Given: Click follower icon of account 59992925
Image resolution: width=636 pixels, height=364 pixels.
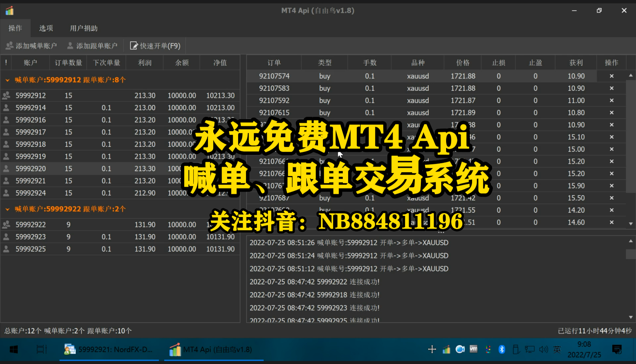Looking at the screenshot, I should coord(6,249).
